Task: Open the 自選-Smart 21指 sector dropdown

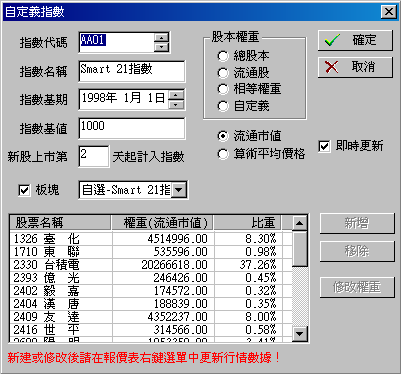Action: tap(179, 190)
